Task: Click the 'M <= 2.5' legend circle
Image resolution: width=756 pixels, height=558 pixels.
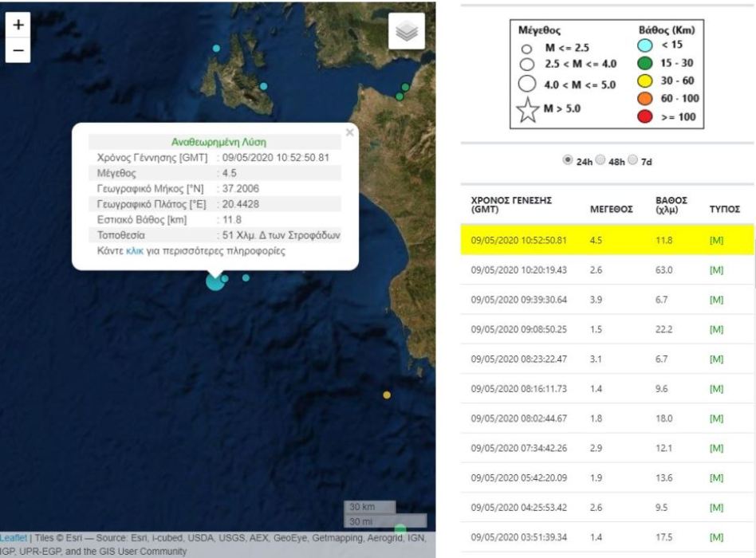Action: (526, 49)
